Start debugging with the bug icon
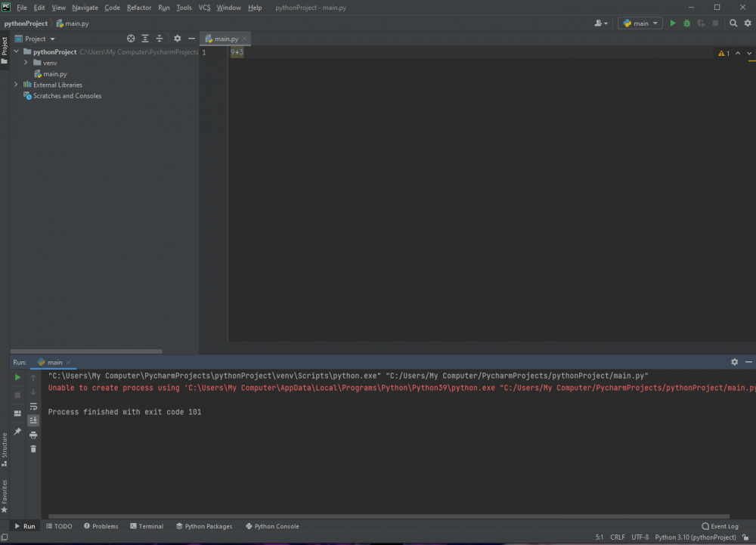The width and height of the screenshot is (756, 545). pos(686,23)
